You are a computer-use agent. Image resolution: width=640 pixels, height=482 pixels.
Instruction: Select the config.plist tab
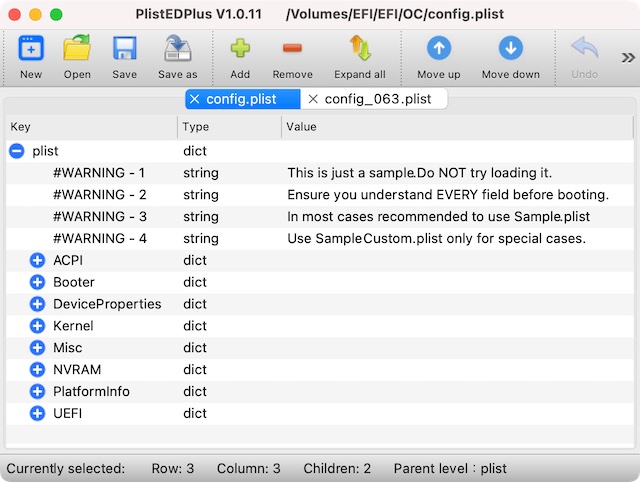(243, 99)
